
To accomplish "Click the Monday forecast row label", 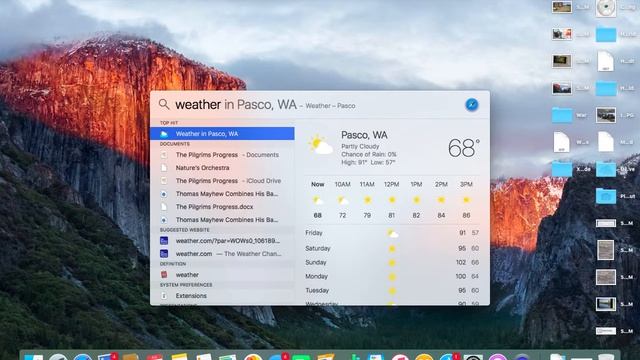I will (x=316, y=276).
